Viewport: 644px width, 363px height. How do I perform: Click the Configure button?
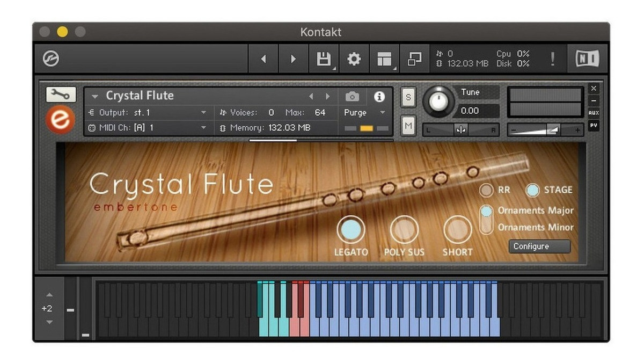click(539, 246)
